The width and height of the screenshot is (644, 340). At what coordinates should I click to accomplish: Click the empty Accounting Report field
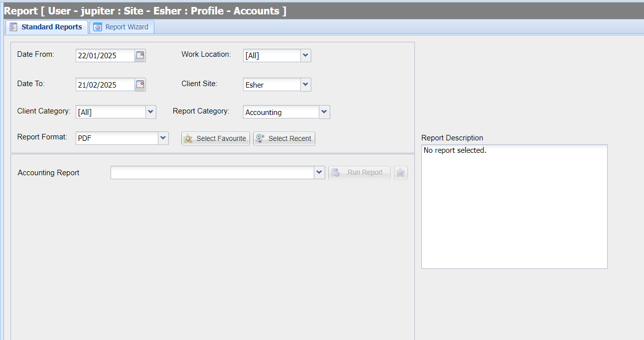(213, 173)
